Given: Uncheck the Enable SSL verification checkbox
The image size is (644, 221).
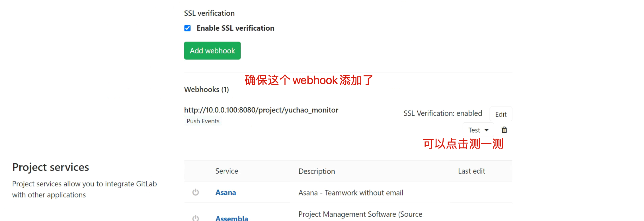Looking at the screenshot, I should click(187, 28).
